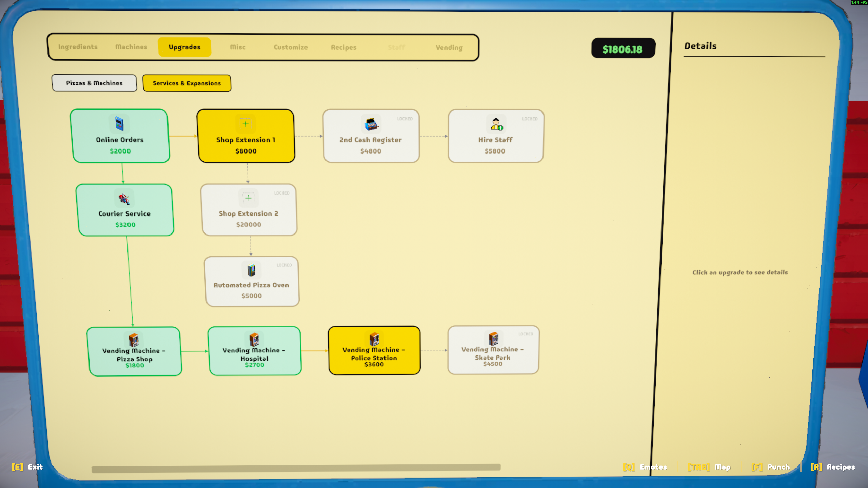
Task: Switch to Pizzas & Machines category
Action: pyautogui.click(x=94, y=83)
